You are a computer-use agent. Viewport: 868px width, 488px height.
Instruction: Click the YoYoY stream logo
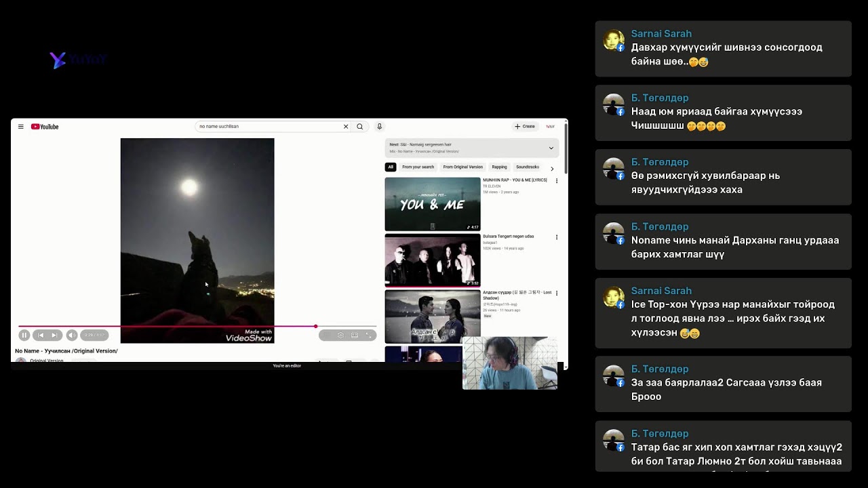point(79,60)
